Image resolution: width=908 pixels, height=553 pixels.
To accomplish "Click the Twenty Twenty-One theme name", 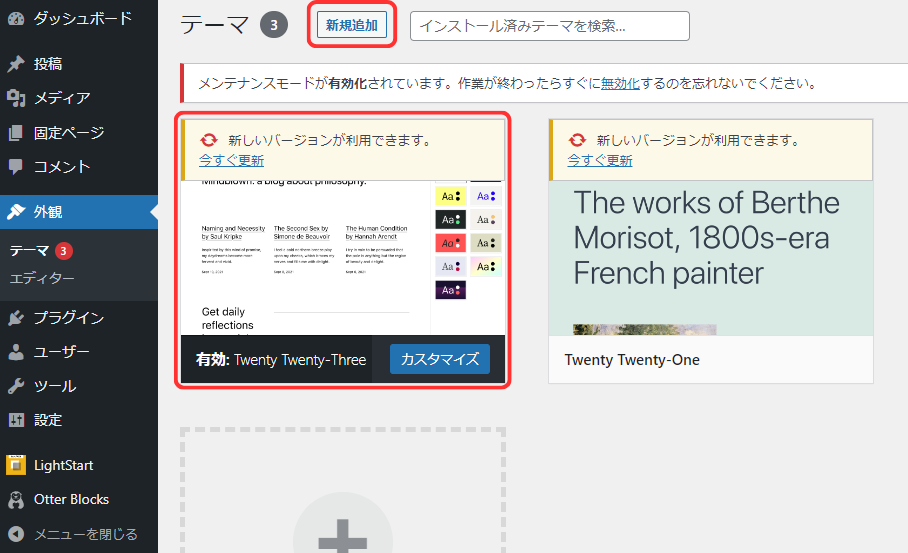I will 632,360.
